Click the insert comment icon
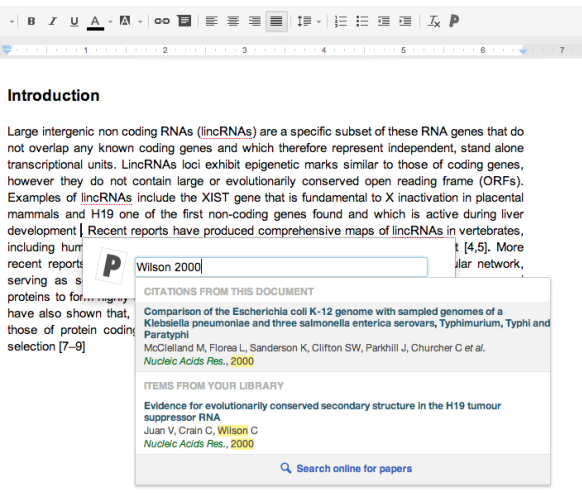 [x=184, y=21]
